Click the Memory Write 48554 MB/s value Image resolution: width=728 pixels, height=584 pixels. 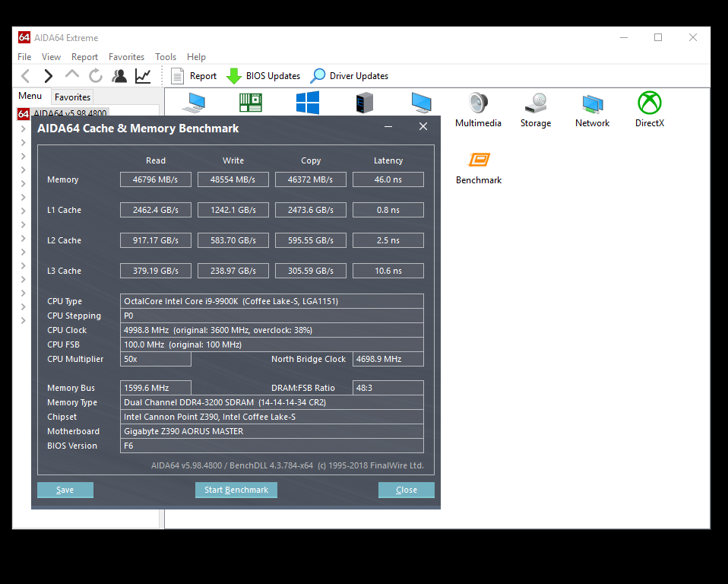pyautogui.click(x=233, y=179)
